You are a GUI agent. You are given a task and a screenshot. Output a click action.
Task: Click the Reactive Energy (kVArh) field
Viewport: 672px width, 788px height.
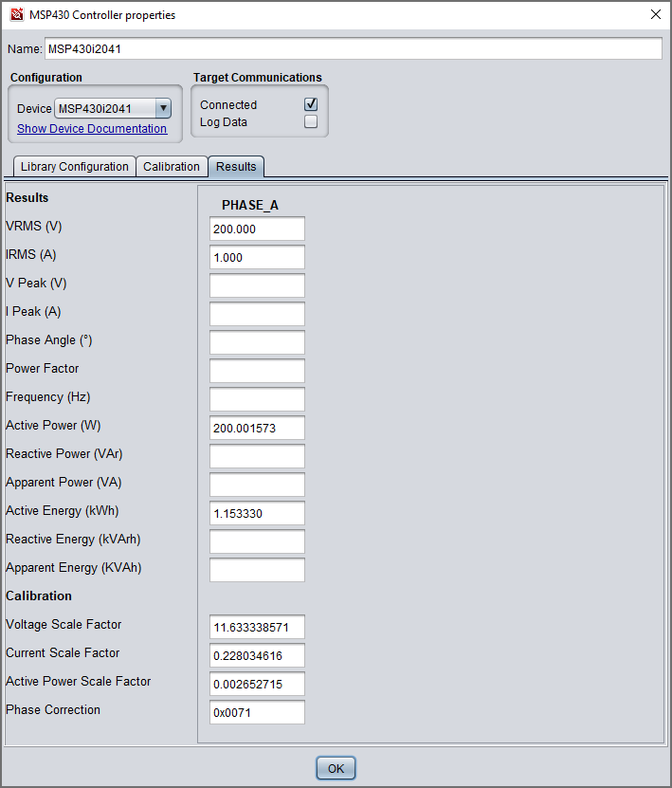click(x=257, y=541)
